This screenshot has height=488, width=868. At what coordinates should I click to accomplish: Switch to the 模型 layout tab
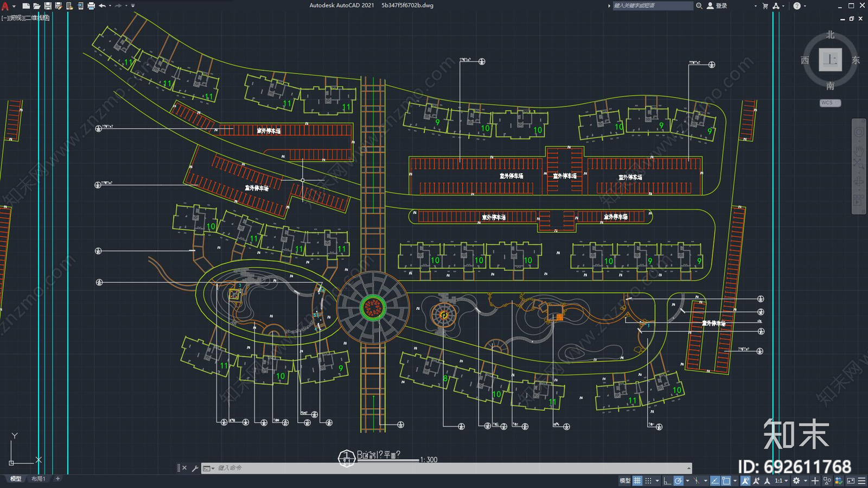point(16,479)
